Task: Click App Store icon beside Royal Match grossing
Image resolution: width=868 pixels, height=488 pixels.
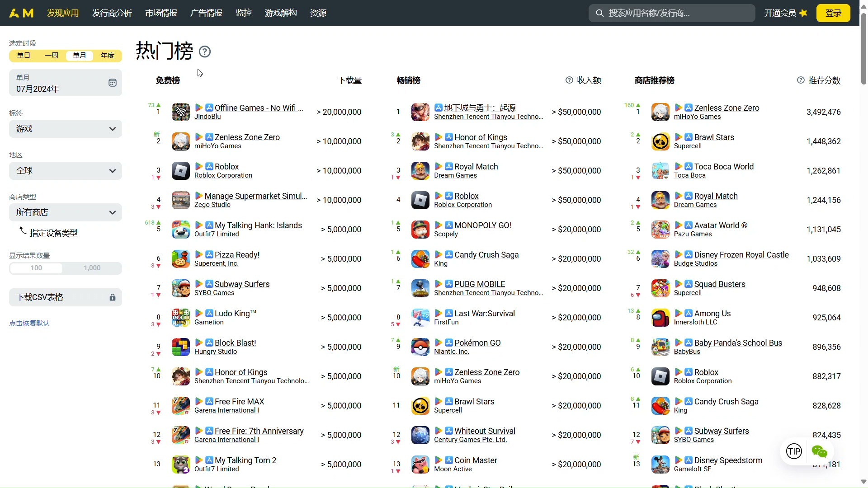Action: point(449,166)
